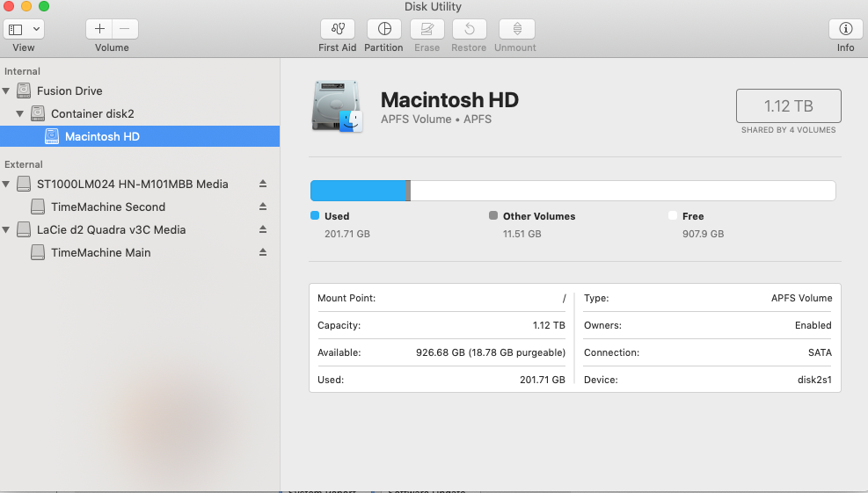This screenshot has width=868, height=493.
Task: Click the 201.71 GB value under Used legend
Action: pyautogui.click(x=347, y=234)
